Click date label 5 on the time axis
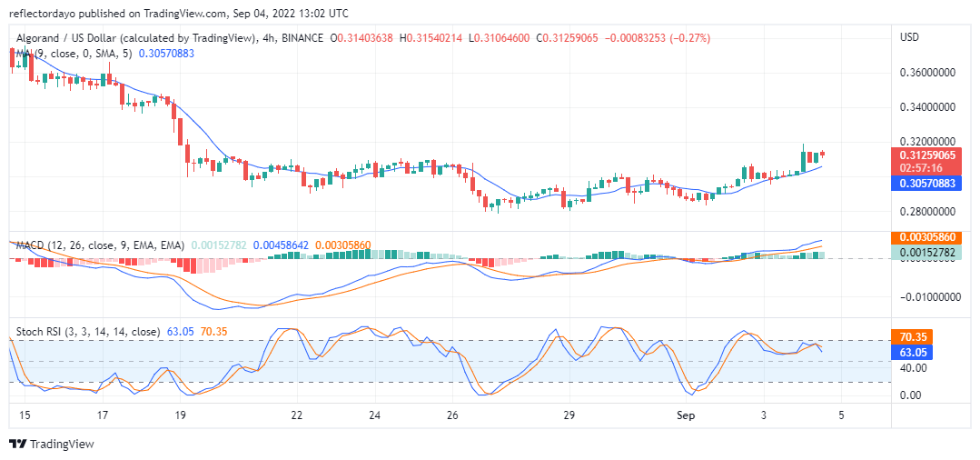980x460 pixels. pos(841,415)
